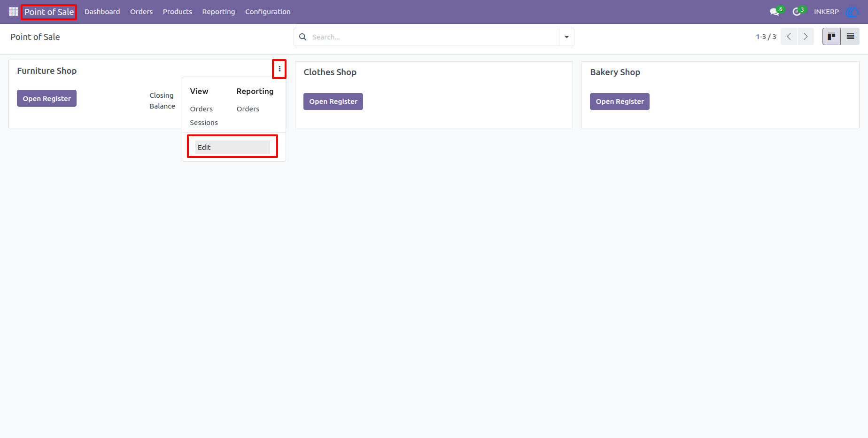868x438 pixels.
Task: Open the conversations chat icon
Action: (x=775, y=12)
